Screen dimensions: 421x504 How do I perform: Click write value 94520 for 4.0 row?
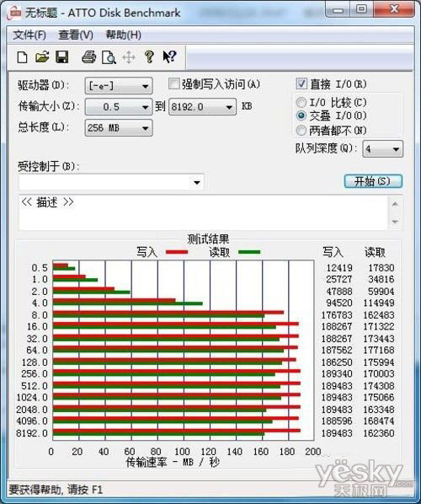point(339,303)
